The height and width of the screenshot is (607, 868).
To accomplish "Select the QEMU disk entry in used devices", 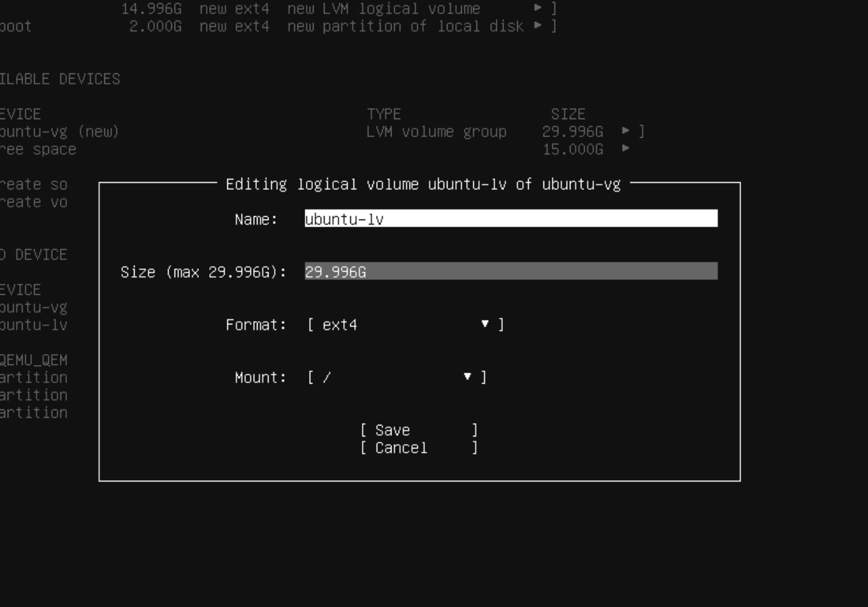I will click(x=33, y=360).
